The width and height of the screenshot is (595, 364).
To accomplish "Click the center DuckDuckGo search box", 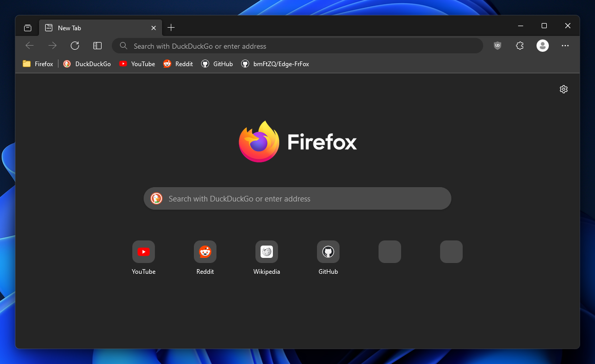I will coord(297,198).
